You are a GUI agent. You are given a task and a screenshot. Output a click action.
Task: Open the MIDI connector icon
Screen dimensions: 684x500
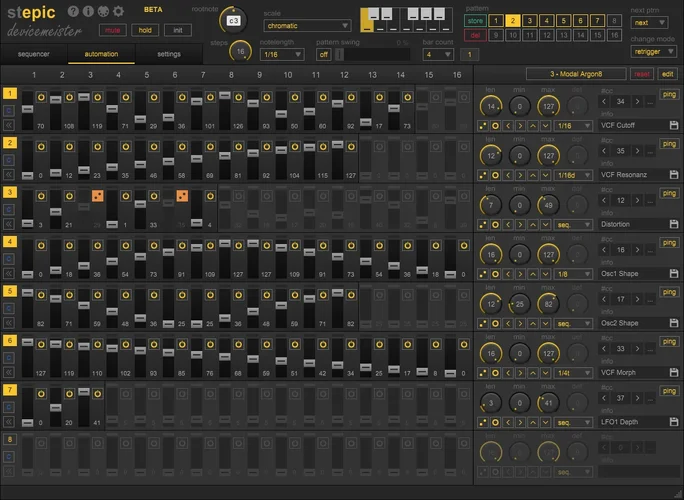(x=103, y=11)
